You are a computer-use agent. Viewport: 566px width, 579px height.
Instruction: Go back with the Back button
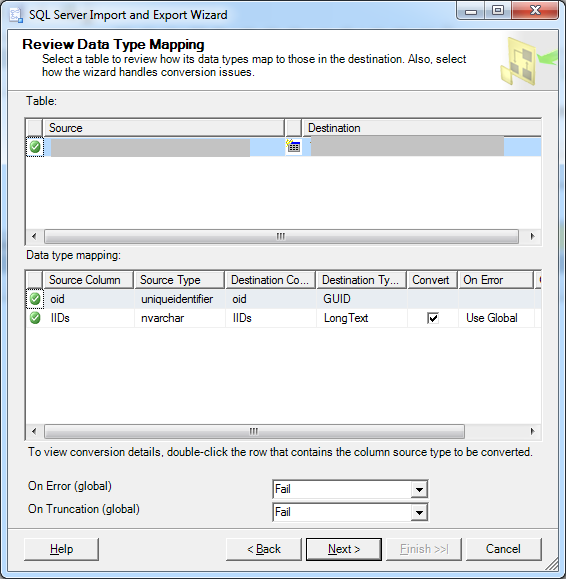264,549
